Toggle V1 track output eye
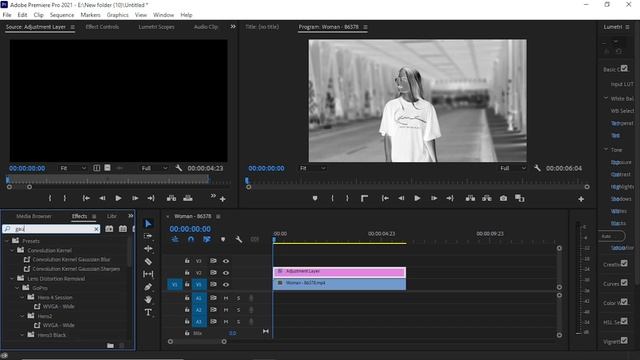The image size is (640, 360). [226, 284]
